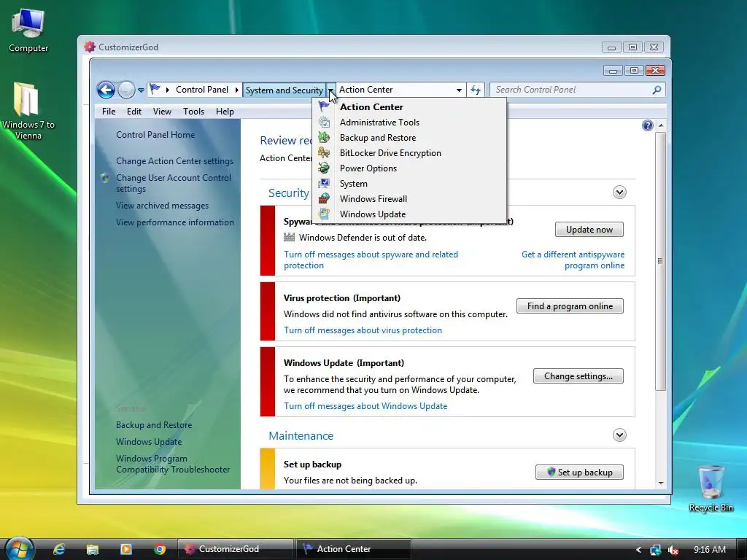
Task: Turn off messages about Windows Update link
Action: click(365, 405)
